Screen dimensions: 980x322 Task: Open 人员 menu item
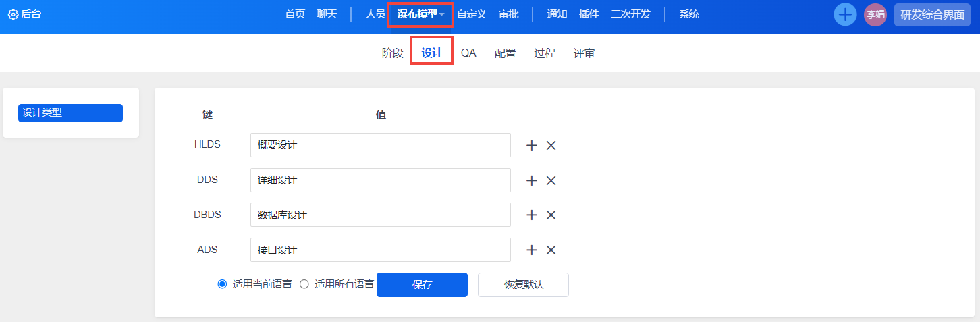tap(375, 14)
